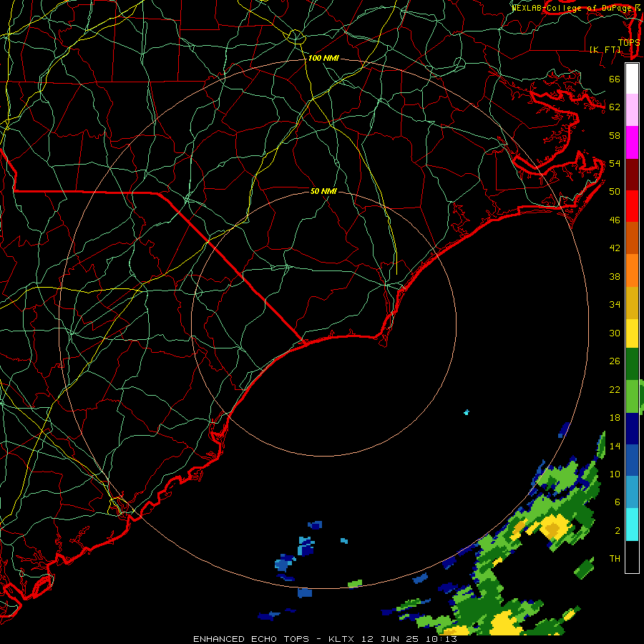Click the legend value "26"
Viewport: 644px width, 644px height.
coord(615,361)
